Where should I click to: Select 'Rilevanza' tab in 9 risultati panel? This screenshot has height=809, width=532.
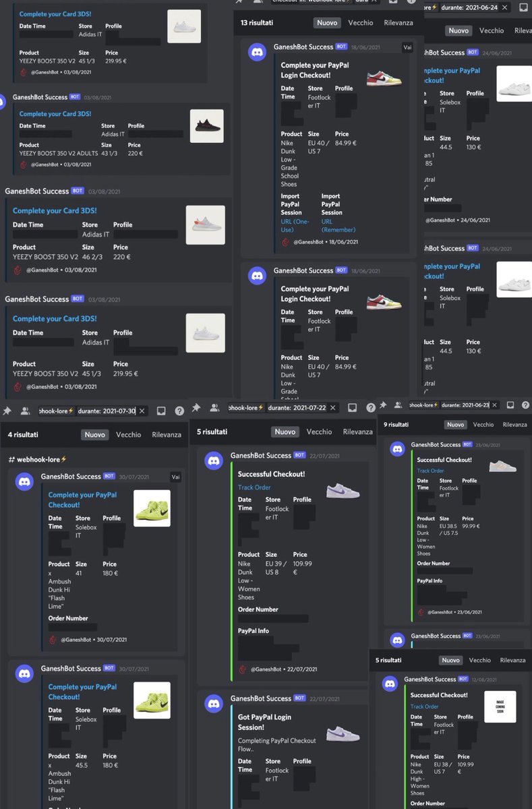pos(514,425)
